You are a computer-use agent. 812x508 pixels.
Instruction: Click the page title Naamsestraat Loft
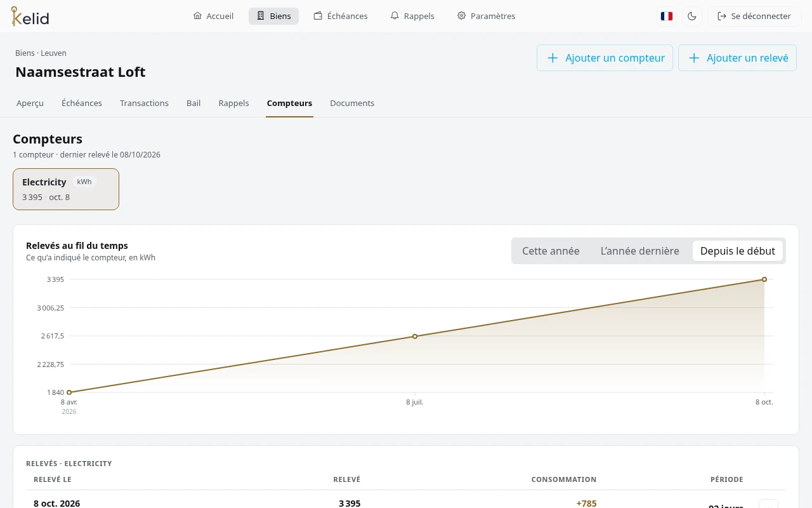click(x=81, y=72)
